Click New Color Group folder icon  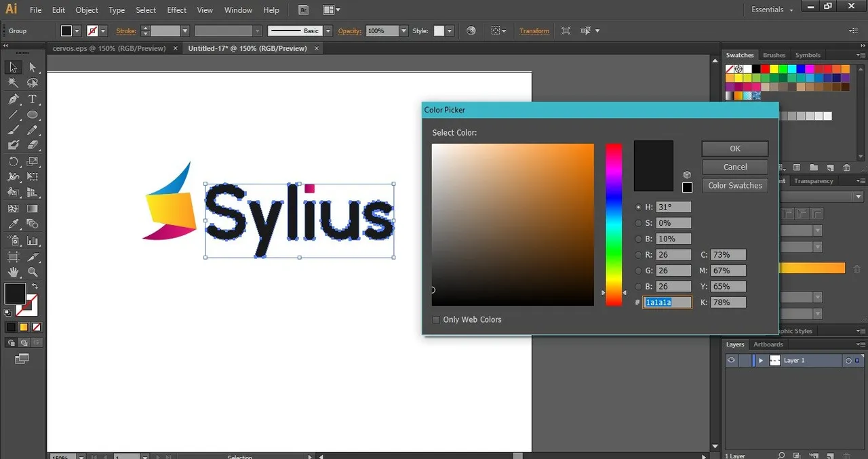click(813, 167)
